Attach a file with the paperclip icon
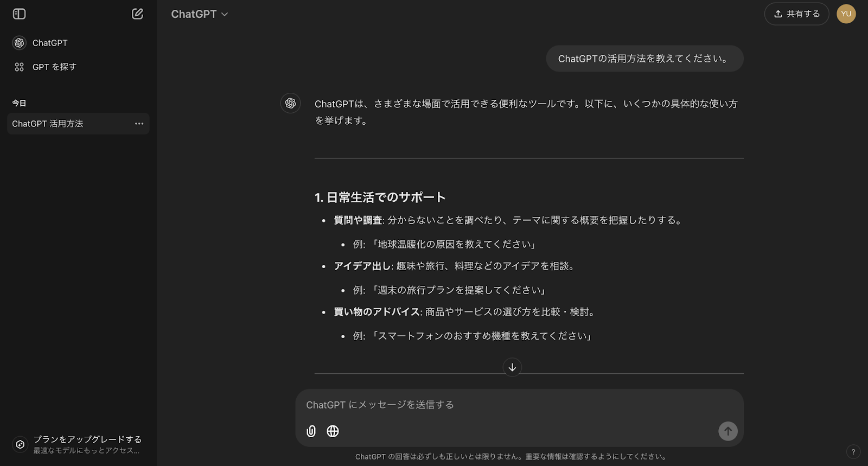 click(311, 431)
